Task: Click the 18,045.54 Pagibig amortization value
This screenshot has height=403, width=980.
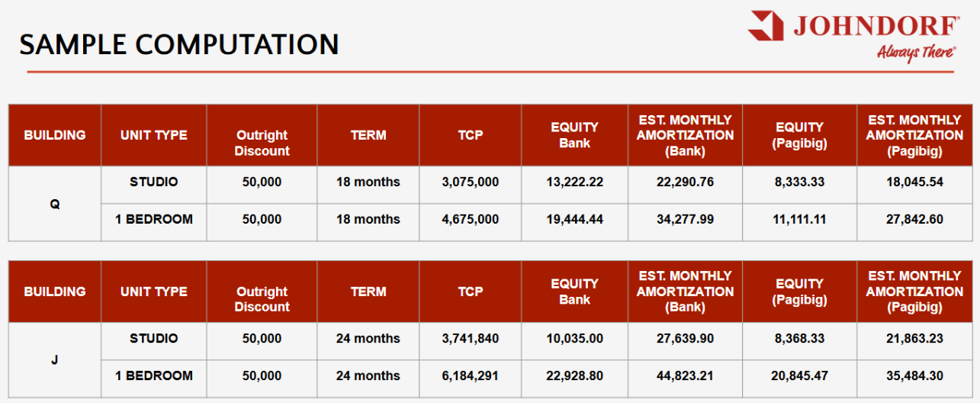Action: 914,182
